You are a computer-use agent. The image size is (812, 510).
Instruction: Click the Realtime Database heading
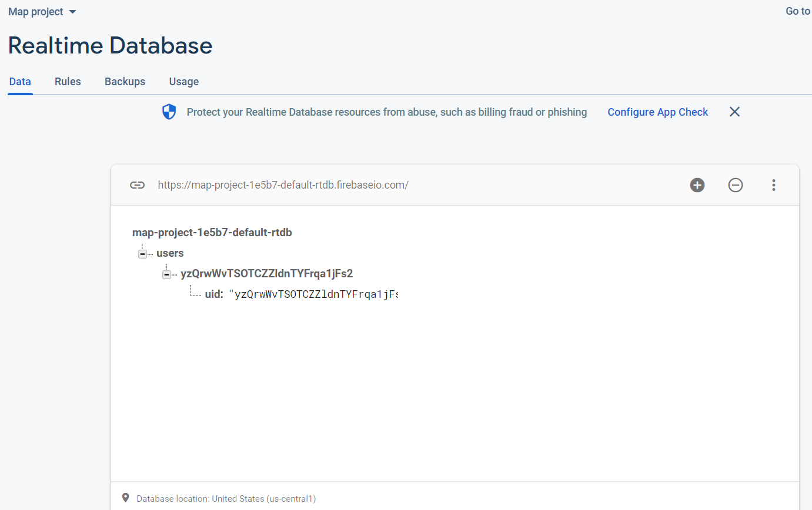tap(110, 45)
